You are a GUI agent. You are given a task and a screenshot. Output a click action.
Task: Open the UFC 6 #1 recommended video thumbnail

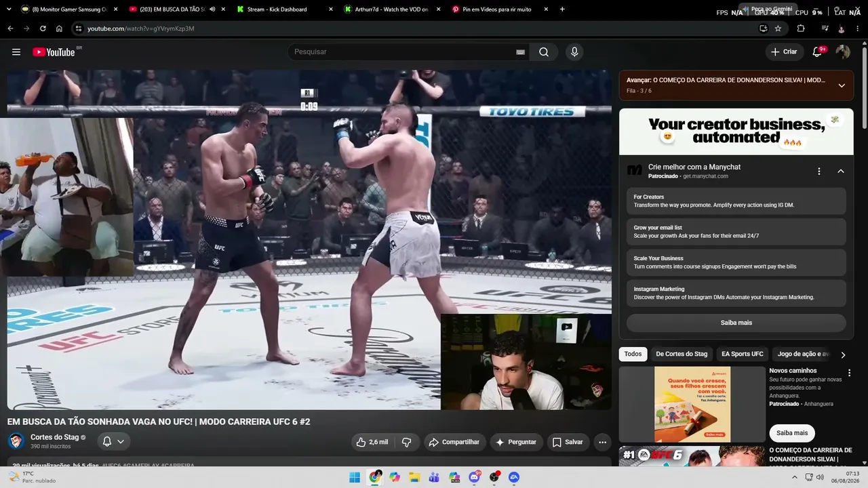tap(692, 456)
